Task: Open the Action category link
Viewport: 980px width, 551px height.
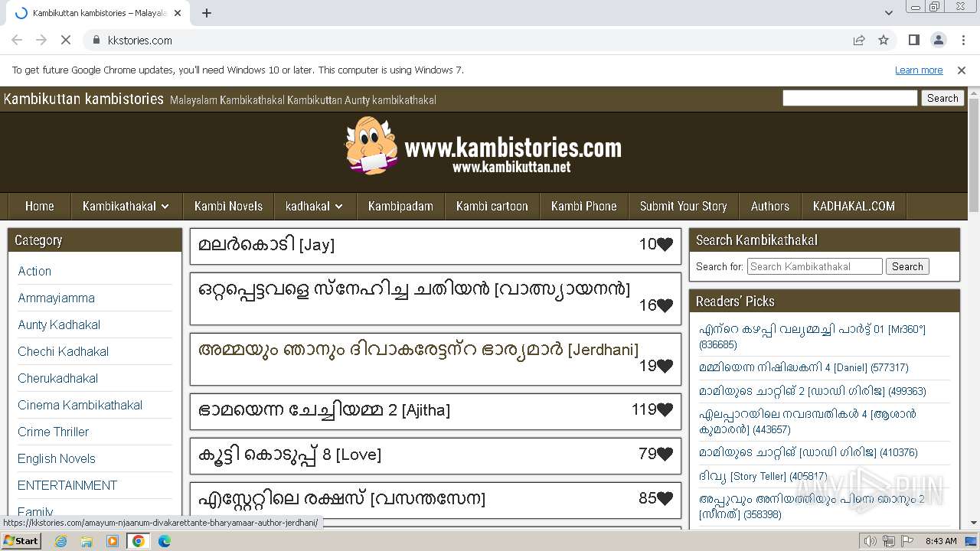Action: tap(34, 271)
